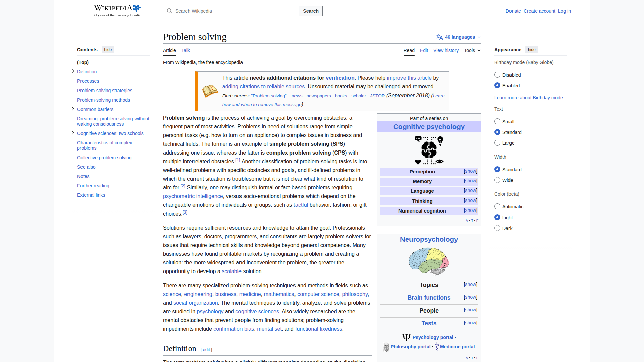Image resolution: width=644 pixels, height=362 pixels.
Task: Open the Cognitive psychology brain puzzle image
Action: coord(429,150)
